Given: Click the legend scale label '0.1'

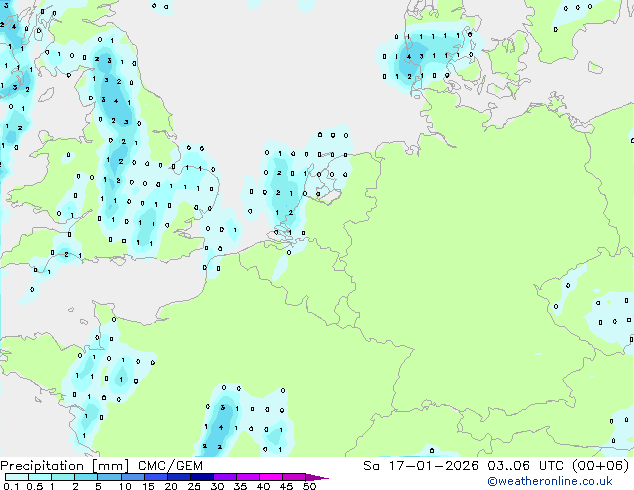Looking at the screenshot, I should pyautogui.click(x=11, y=486).
